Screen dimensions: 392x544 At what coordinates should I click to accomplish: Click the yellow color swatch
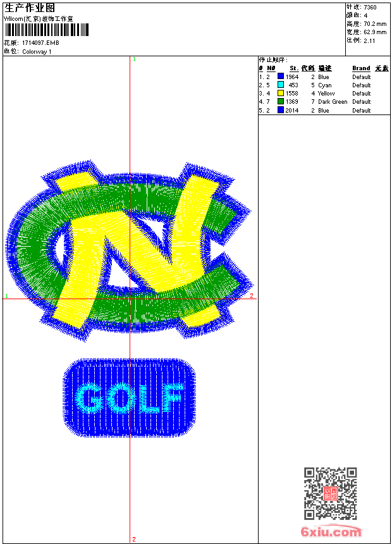coord(281,93)
